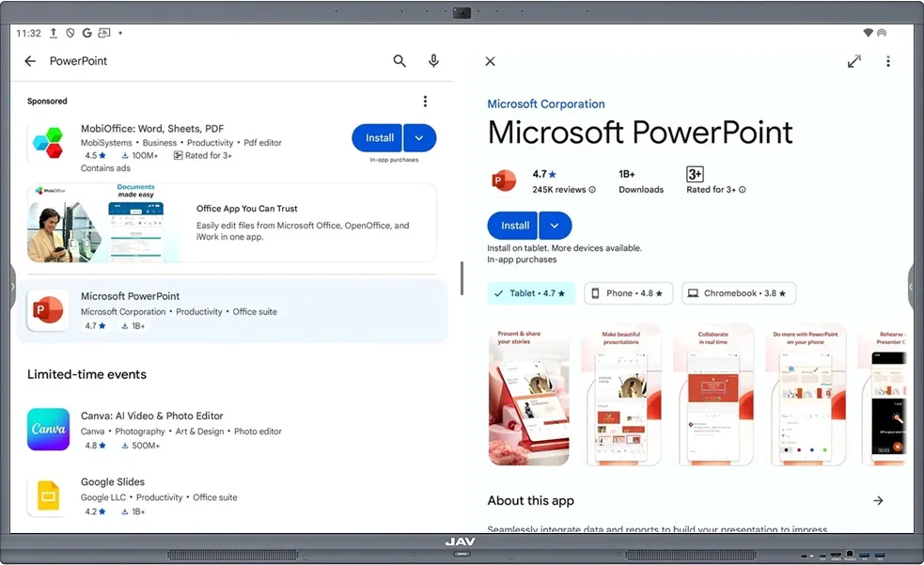Install Microsoft PowerPoint on tablet
Screen dimensions: 924x565
tap(512, 226)
